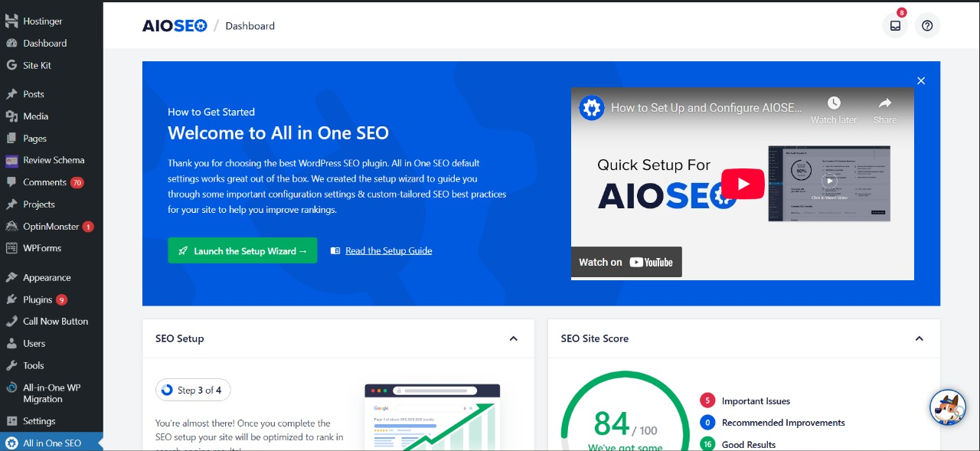Click the Posts pushpin icon
The width and height of the screenshot is (980, 451).
11,94
